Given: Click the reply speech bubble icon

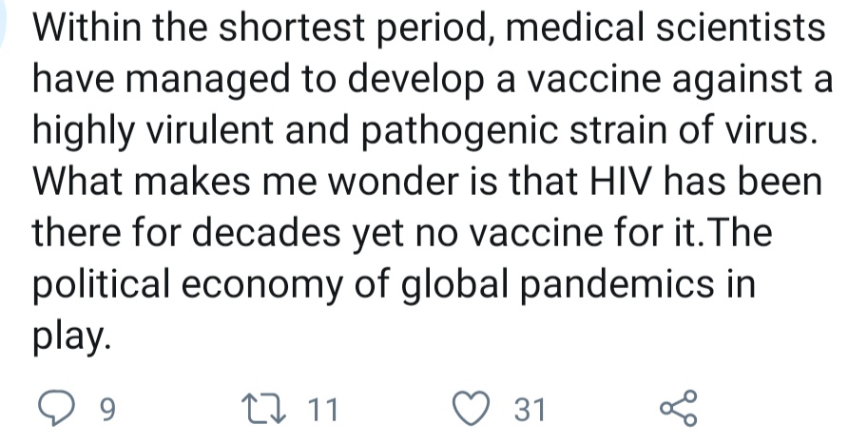Looking at the screenshot, I should 62,410.
